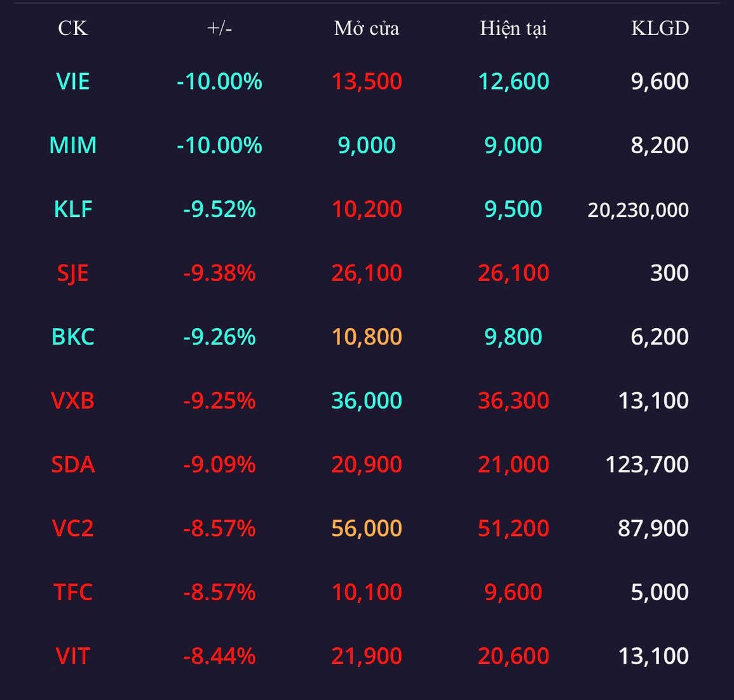Click SJE trading volume 300

(x=669, y=273)
